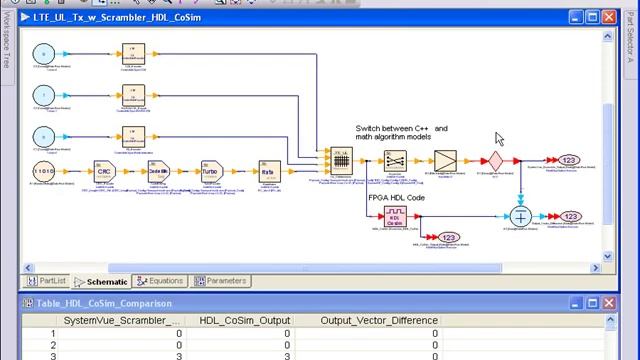Screen dimensions: 640x360
Task: Click the schematic scroll-right arrow
Action: tap(596, 268)
